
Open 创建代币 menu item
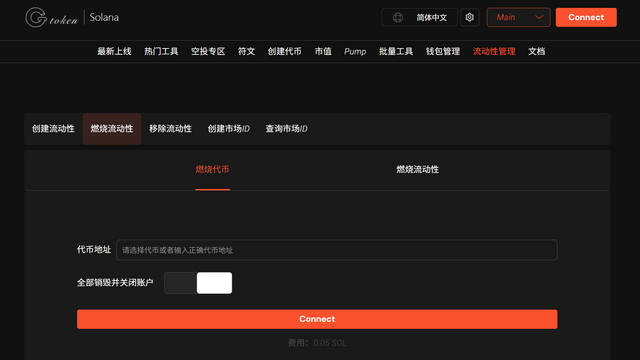(284, 51)
